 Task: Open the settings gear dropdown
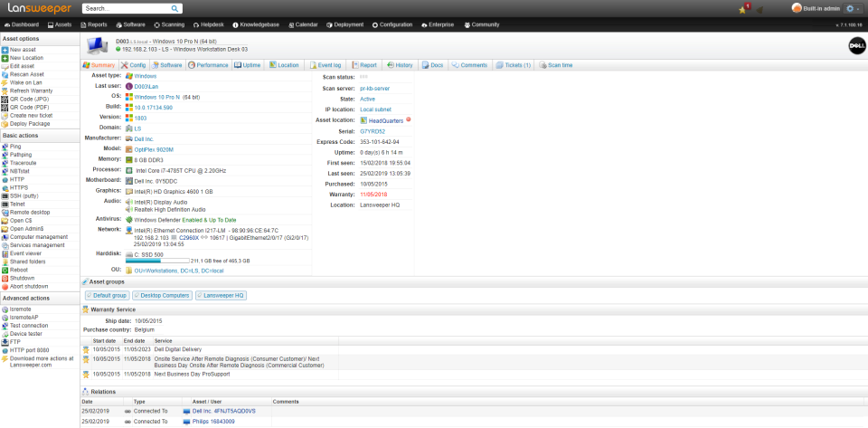pyautogui.click(x=852, y=8)
